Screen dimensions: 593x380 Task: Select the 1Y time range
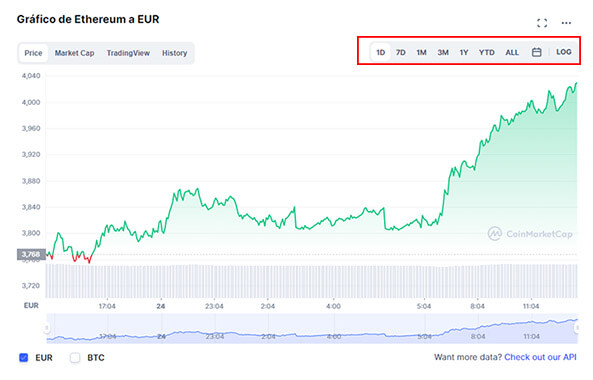point(464,52)
